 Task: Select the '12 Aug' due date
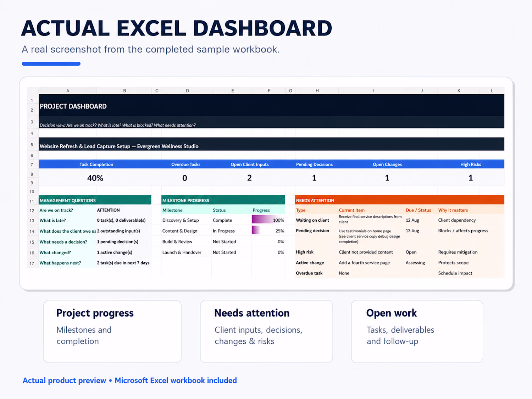click(x=412, y=220)
